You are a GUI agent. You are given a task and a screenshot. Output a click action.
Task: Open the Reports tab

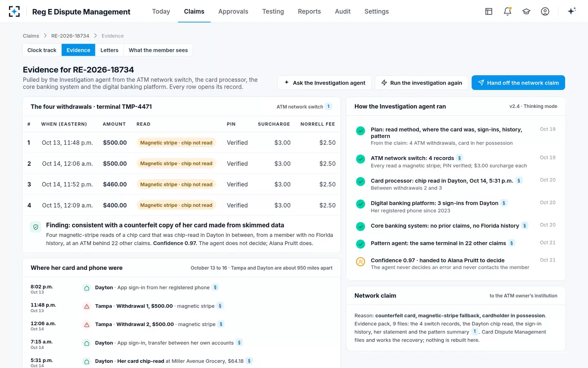click(x=309, y=11)
